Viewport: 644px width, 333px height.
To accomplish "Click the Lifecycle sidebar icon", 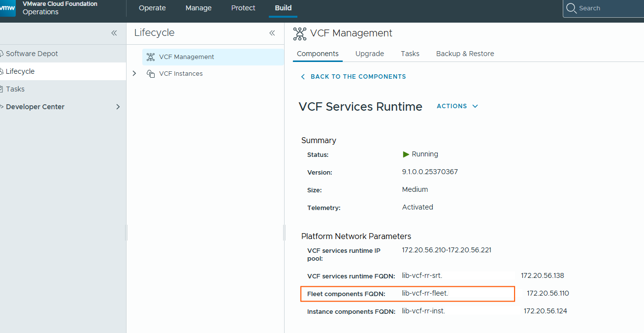I will (x=2, y=71).
